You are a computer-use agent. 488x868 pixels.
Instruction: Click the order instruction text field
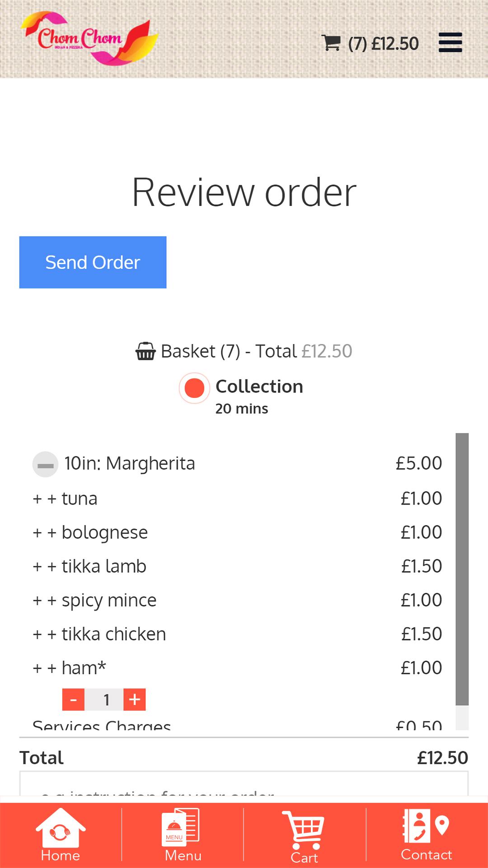coord(244,784)
